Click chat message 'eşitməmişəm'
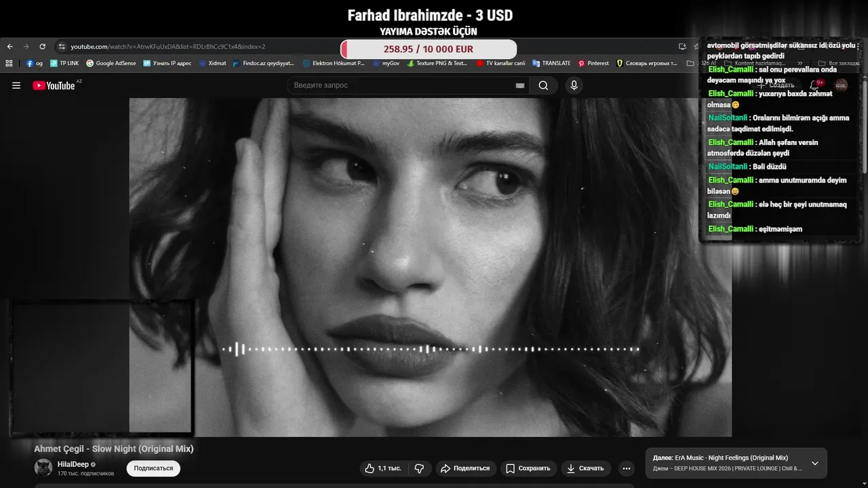This screenshot has height=488, width=868. (781, 229)
